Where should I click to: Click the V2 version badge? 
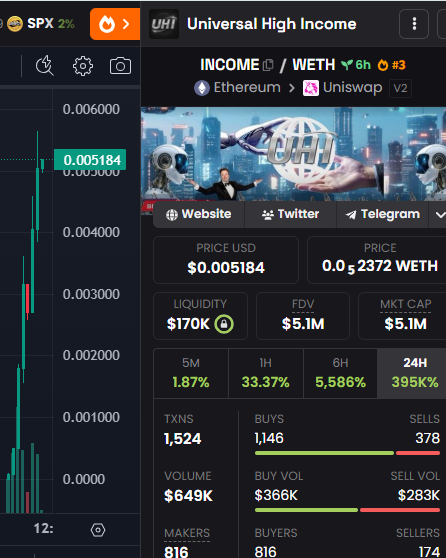pos(400,88)
